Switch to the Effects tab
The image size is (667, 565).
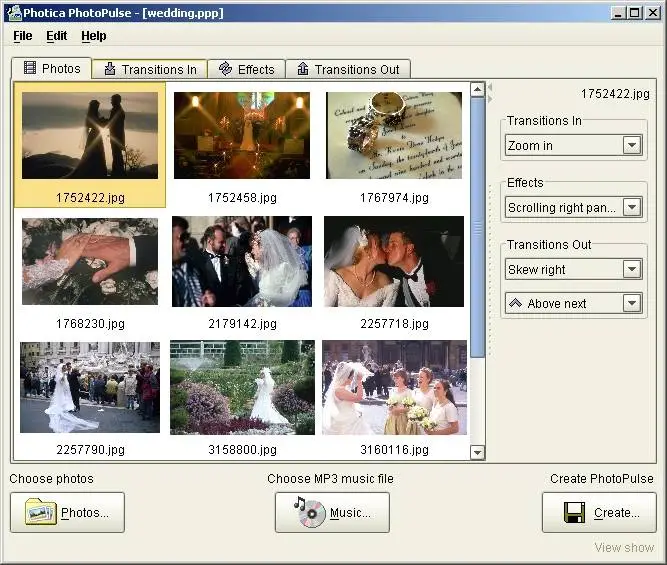coord(246,69)
